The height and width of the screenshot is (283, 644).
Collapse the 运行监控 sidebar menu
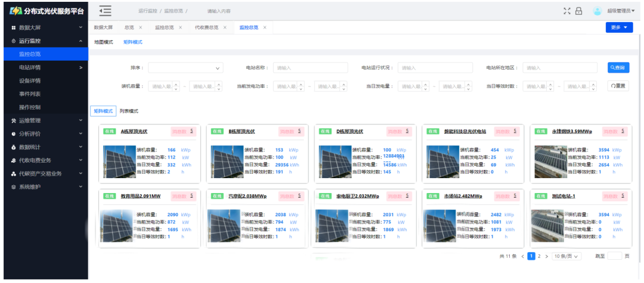click(x=46, y=41)
